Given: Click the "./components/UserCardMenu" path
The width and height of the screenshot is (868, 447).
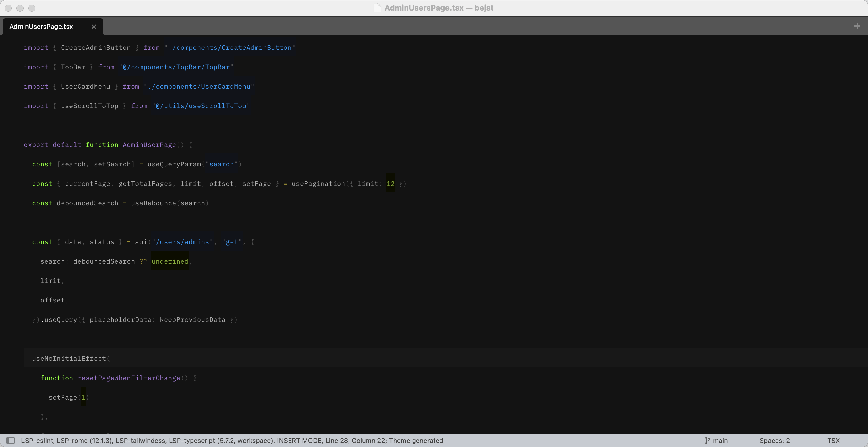Looking at the screenshot, I should [199, 86].
